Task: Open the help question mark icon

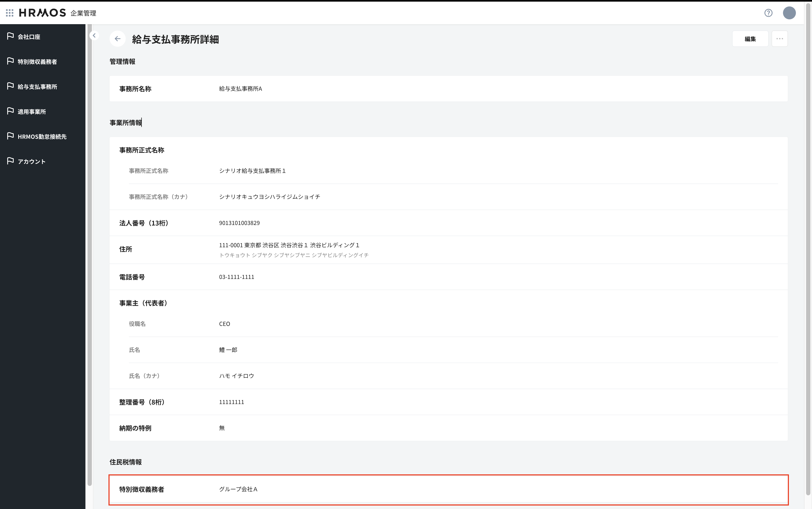Action: 768,13
